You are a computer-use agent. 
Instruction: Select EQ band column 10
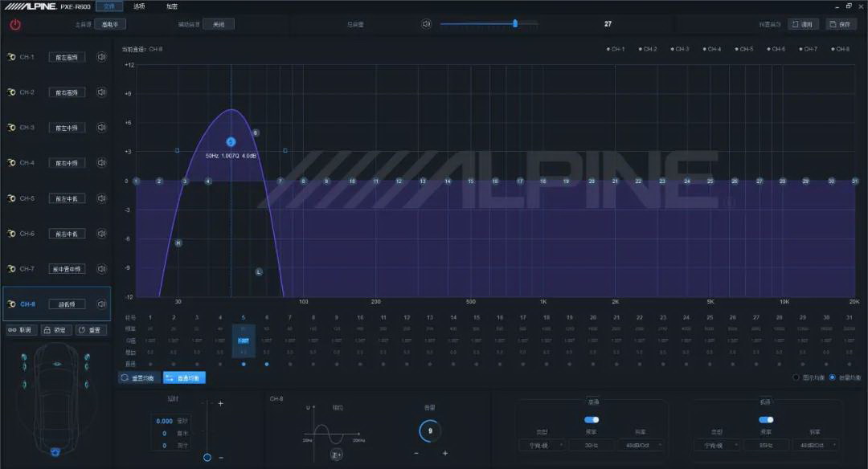360,341
